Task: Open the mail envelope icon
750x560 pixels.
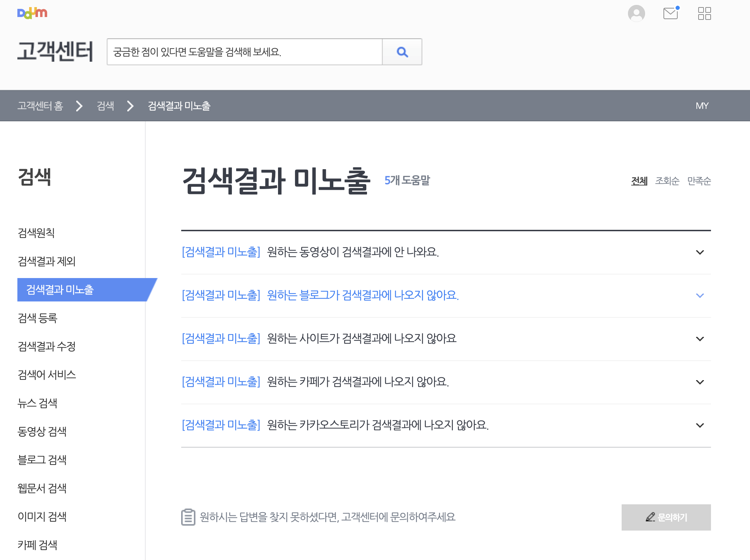Action: (671, 13)
